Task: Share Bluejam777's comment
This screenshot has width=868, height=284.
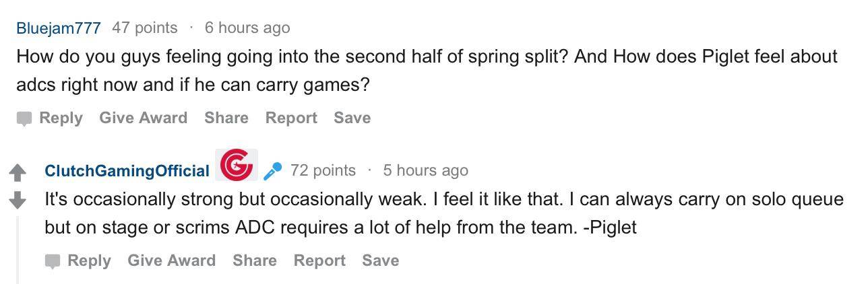Action: [226, 118]
